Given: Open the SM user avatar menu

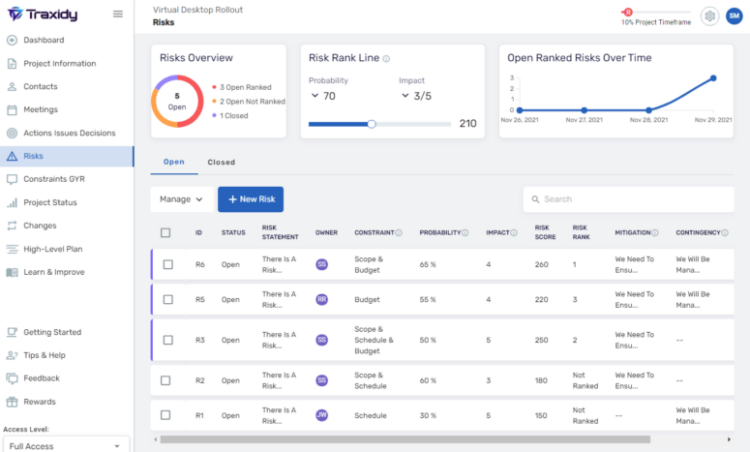Looking at the screenshot, I should (734, 16).
